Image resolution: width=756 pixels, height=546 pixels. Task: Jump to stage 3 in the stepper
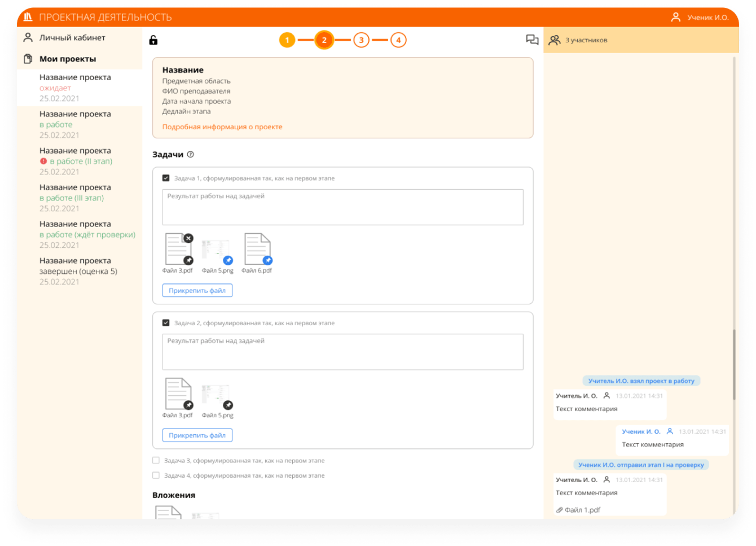coord(361,40)
